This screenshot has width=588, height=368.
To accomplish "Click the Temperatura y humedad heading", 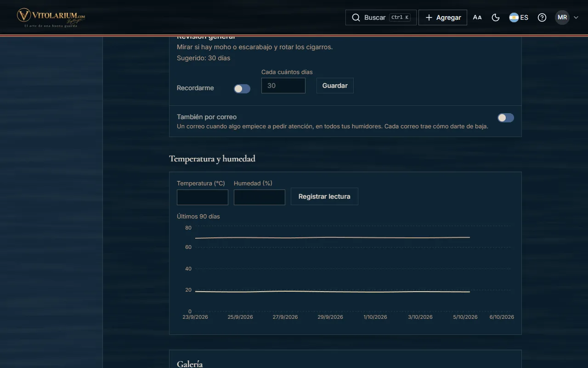I will point(212,159).
